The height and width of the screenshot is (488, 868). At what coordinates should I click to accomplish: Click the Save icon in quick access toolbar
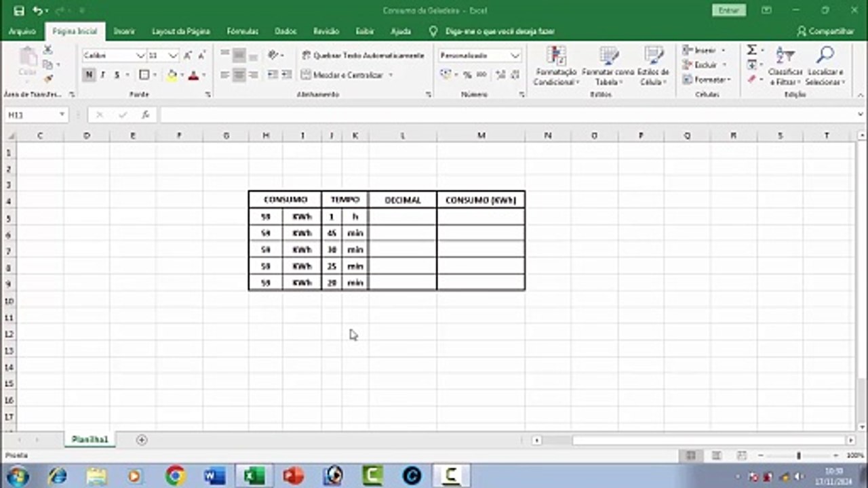(x=19, y=11)
